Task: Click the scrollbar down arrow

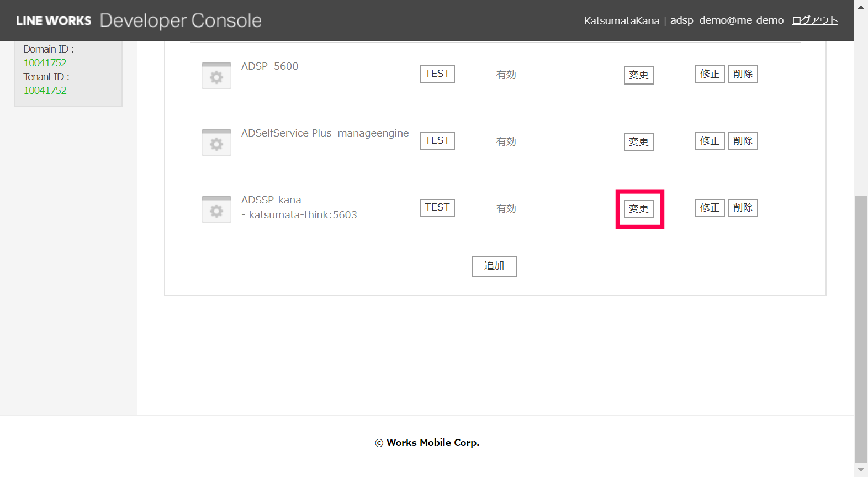Action: [x=861, y=470]
